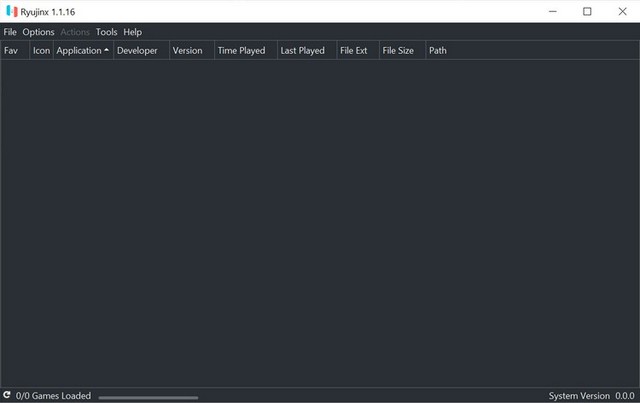The image size is (640, 403).
Task: Open the File menu
Action: click(x=10, y=32)
